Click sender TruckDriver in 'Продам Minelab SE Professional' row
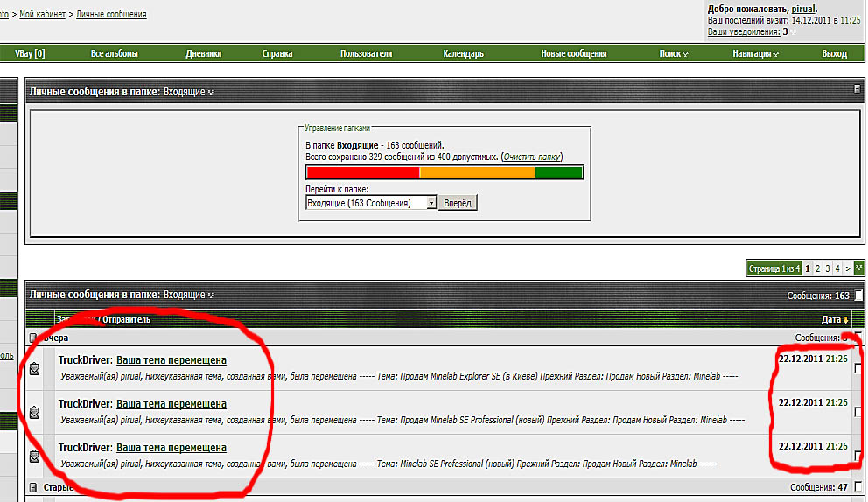The height and width of the screenshot is (502, 868). [85, 404]
